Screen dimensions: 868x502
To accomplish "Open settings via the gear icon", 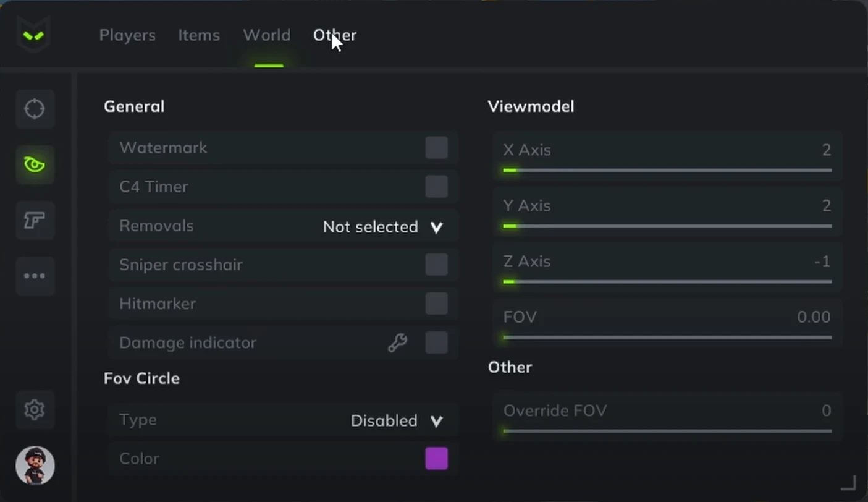I will click(x=35, y=409).
